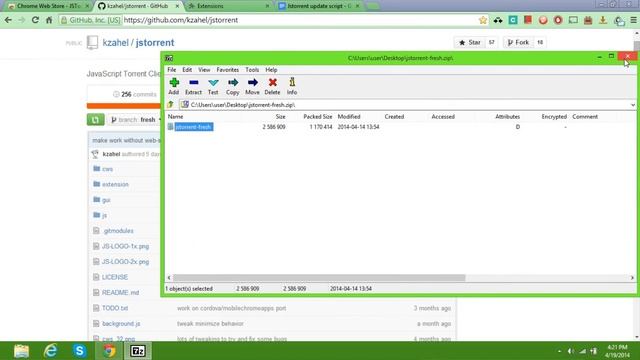Open the Chrome hamburger menu

pyautogui.click(x=633, y=20)
